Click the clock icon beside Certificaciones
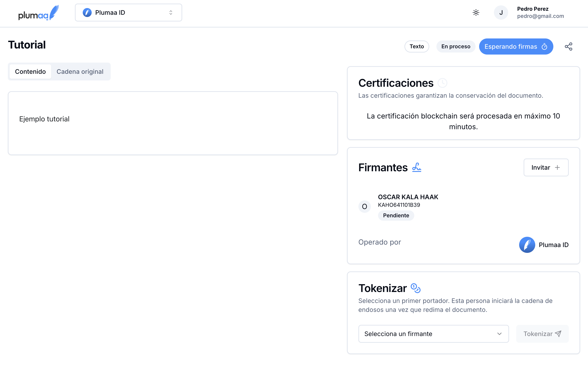 tap(442, 83)
